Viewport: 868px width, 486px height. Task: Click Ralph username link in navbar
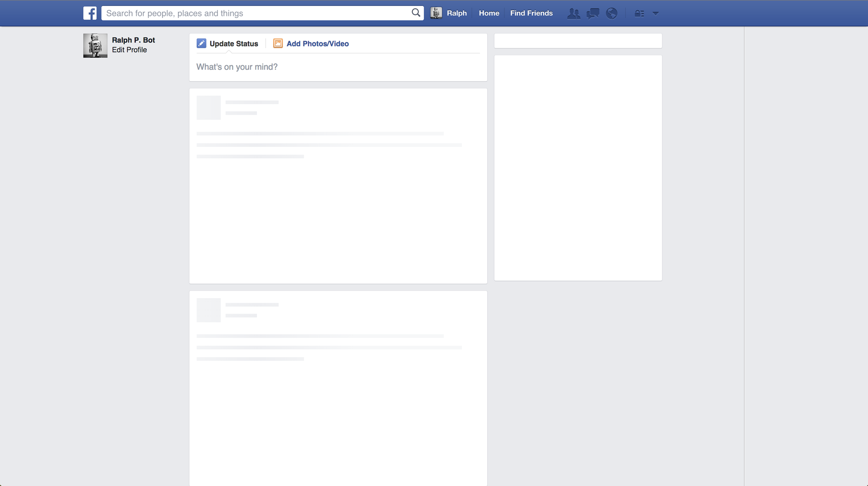coord(457,12)
